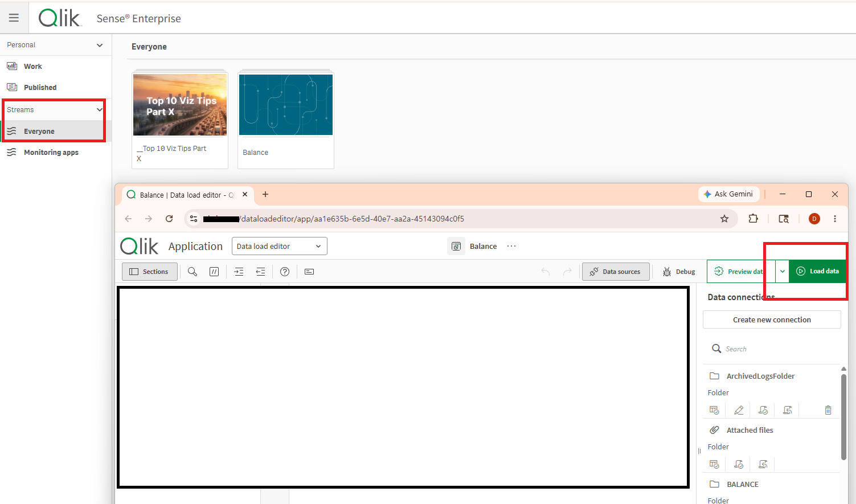Redo the script edit
This screenshot has width=856, height=504.
(567, 272)
